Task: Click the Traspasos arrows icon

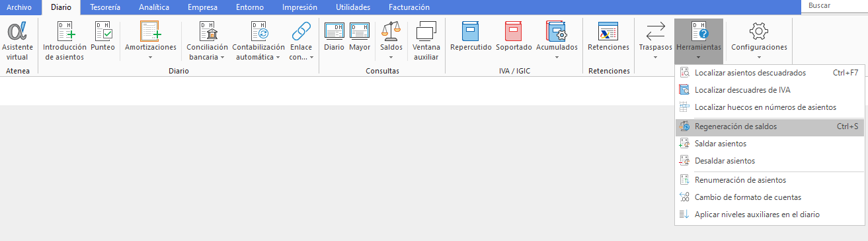Action: tap(655, 31)
